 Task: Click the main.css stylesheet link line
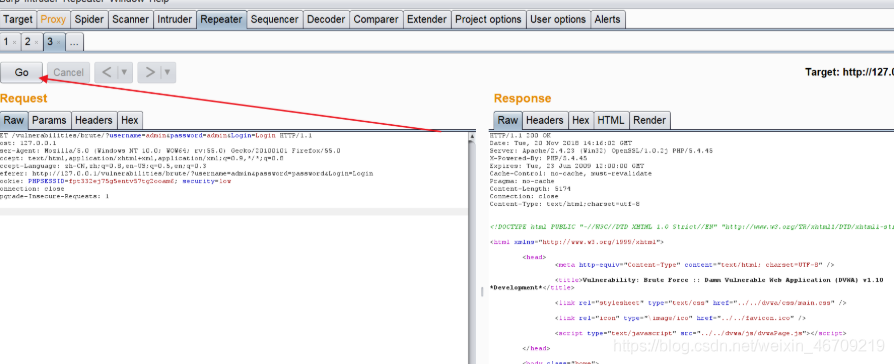pyautogui.click(x=700, y=302)
